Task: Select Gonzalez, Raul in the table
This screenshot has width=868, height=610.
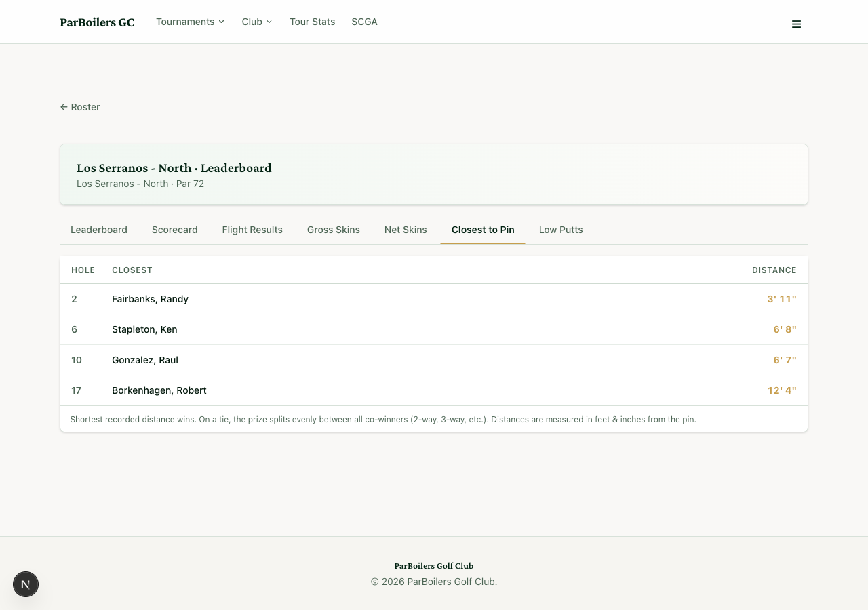Action: click(145, 360)
